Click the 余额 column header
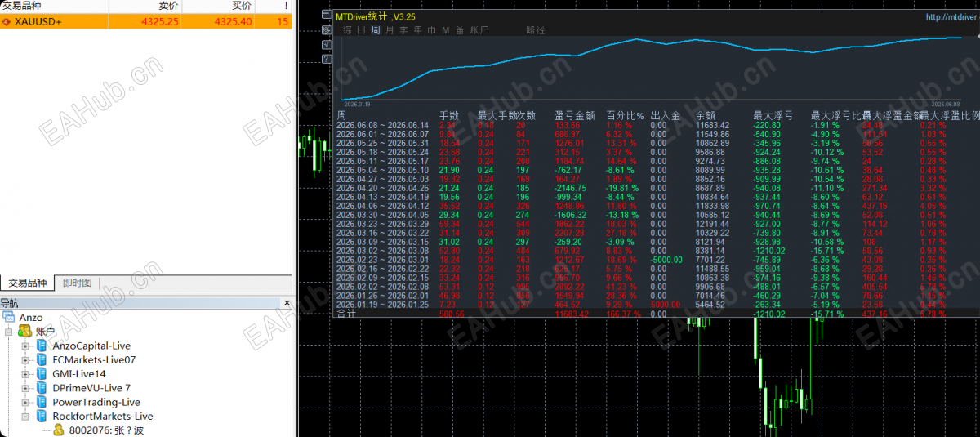The height and width of the screenshot is (437, 980). 705,115
